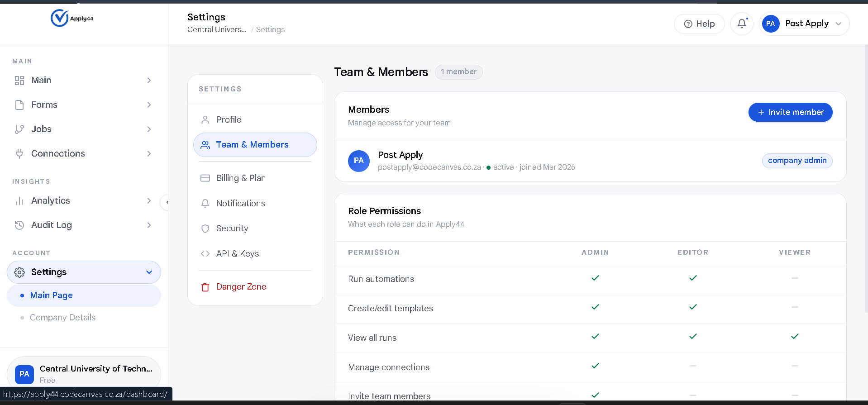
Task: Click View all runs permission row
Action: click(590, 338)
